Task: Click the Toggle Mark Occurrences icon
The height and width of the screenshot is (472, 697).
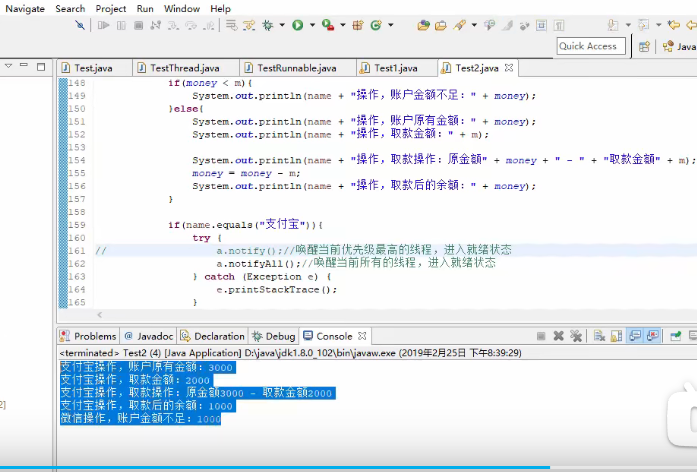Action: click(x=507, y=25)
